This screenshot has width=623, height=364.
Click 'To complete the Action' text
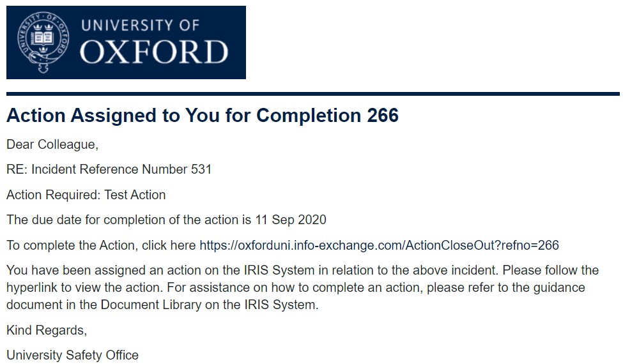pos(71,245)
